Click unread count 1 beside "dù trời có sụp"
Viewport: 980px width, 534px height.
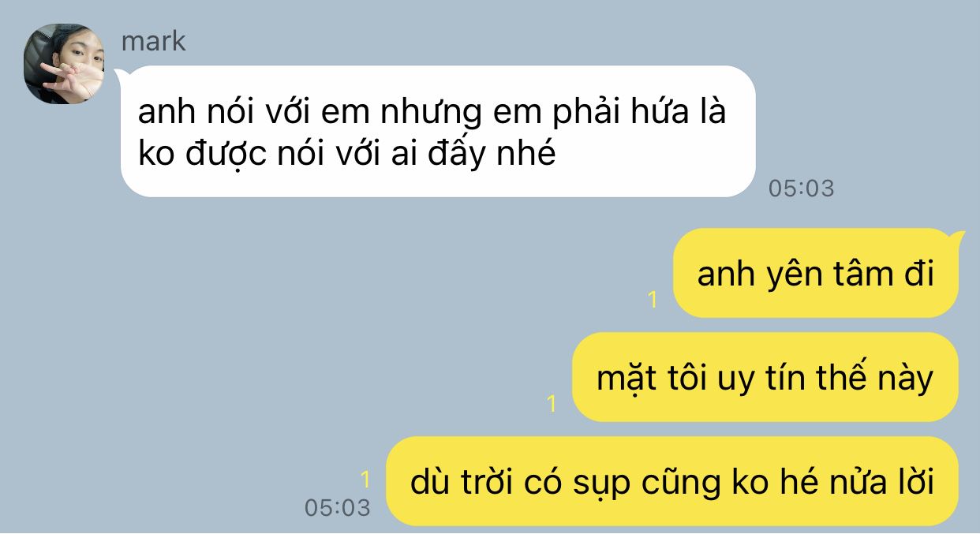(365, 479)
